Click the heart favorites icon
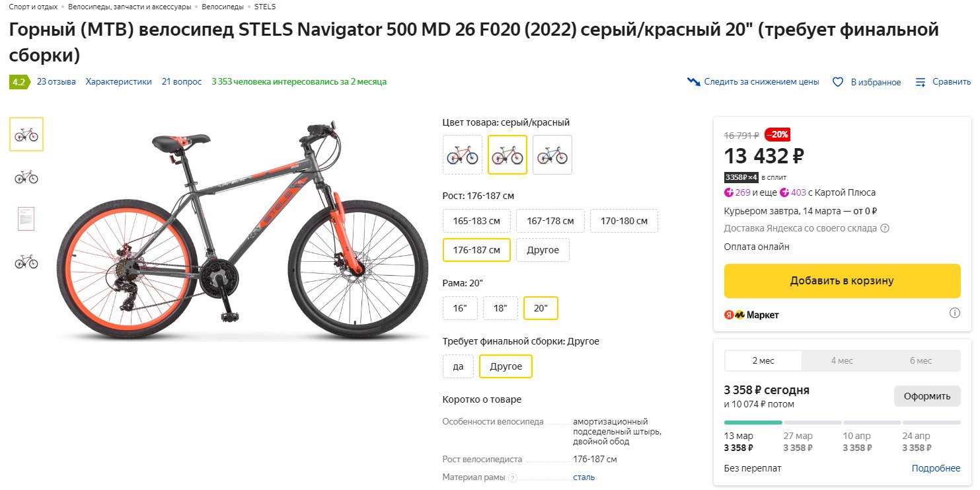The image size is (980, 490). [838, 82]
